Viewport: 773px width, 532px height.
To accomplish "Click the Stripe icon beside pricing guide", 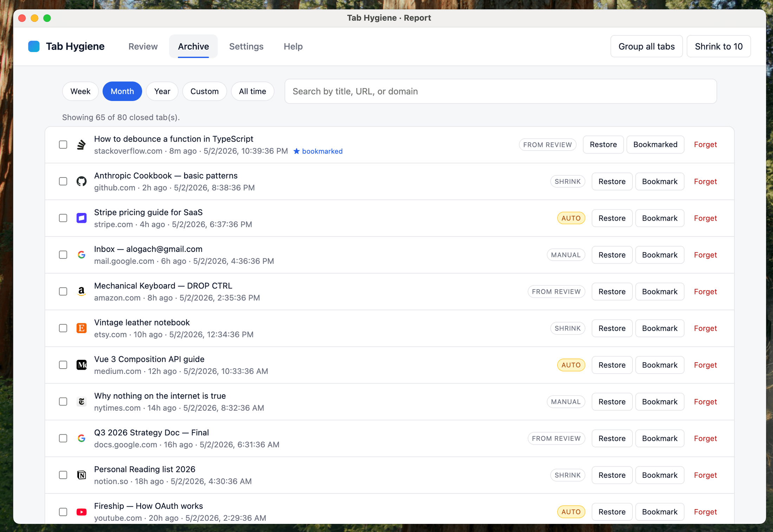I will (x=82, y=218).
